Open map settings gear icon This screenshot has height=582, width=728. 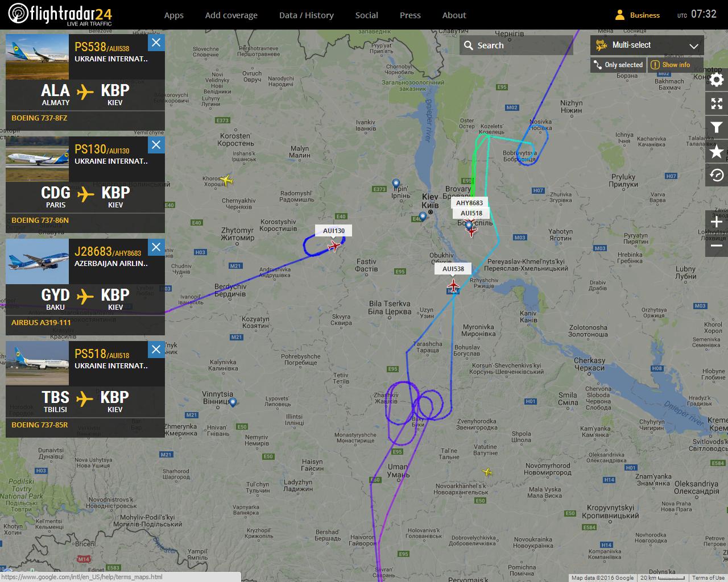pos(717,80)
